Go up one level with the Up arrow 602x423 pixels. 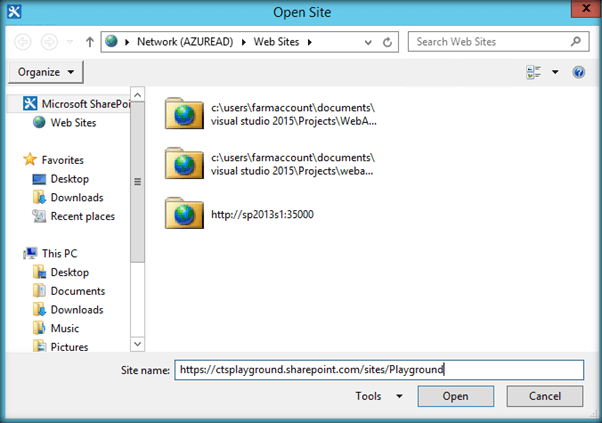point(89,42)
